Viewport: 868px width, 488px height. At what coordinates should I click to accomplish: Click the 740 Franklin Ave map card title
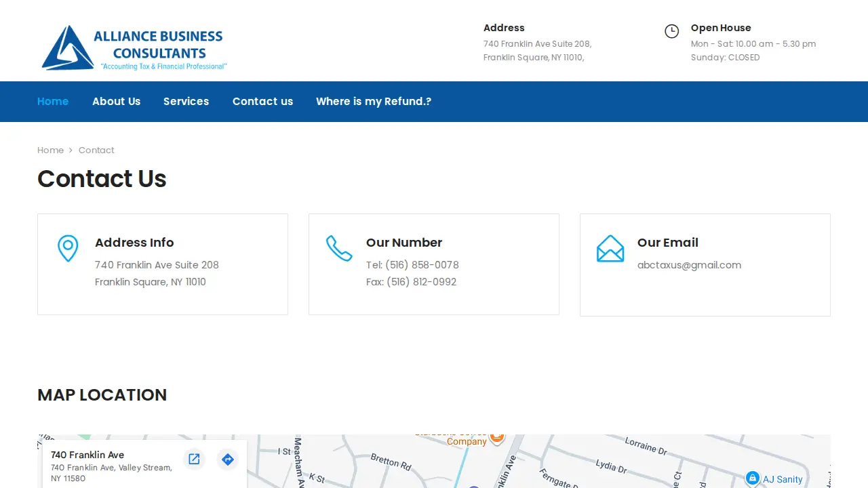87,455
